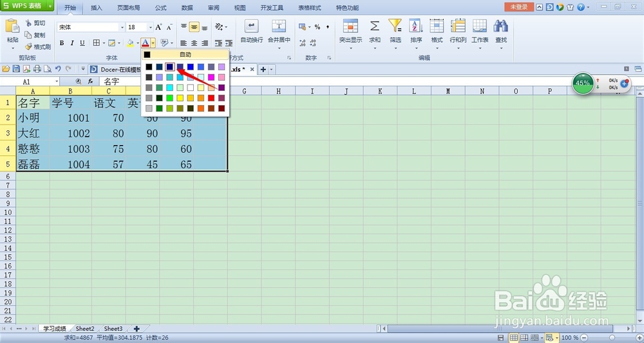644x343 pixels.
Task: Choose the 自动 automatic font color
Action: click(185, 54)
